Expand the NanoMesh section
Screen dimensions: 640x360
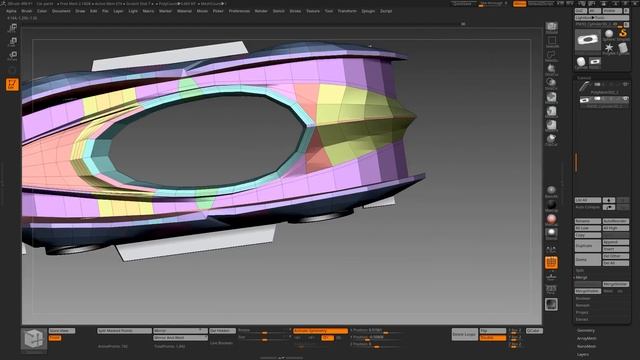(x=587, y=346)
